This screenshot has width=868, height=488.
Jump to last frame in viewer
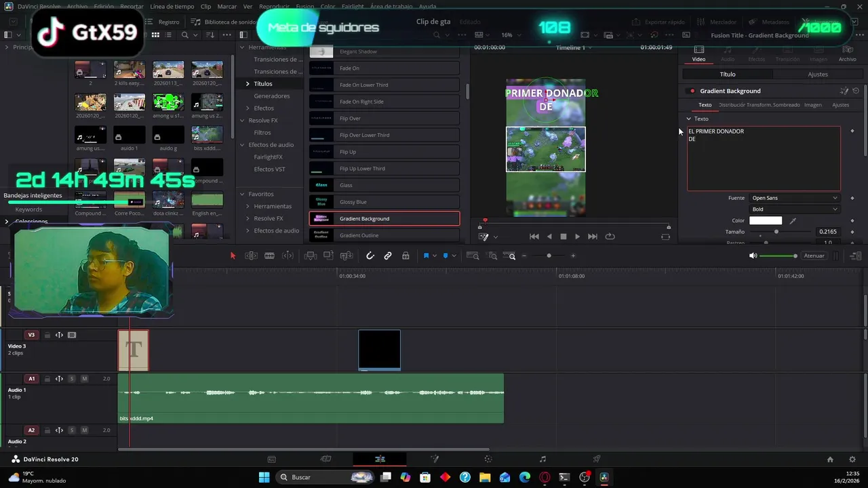pos(593,237)
